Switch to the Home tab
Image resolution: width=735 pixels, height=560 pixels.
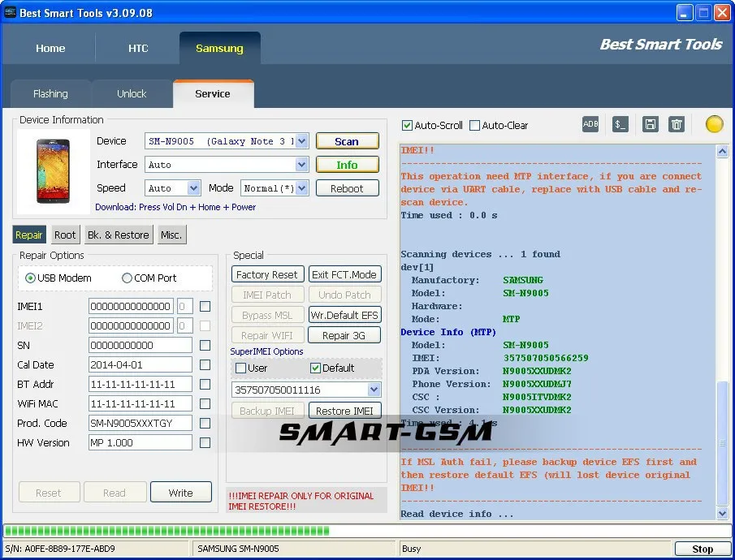[x=50, y=48]
